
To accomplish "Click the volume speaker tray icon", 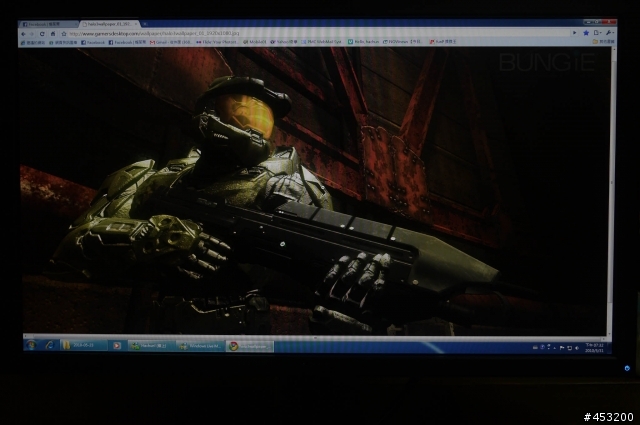I will (x=577, y=348).
